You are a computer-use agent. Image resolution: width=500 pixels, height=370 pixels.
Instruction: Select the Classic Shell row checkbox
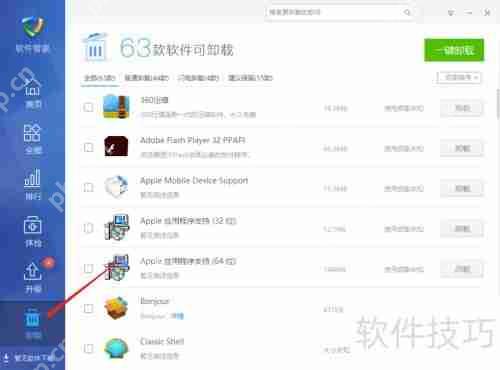coord(88,349)
